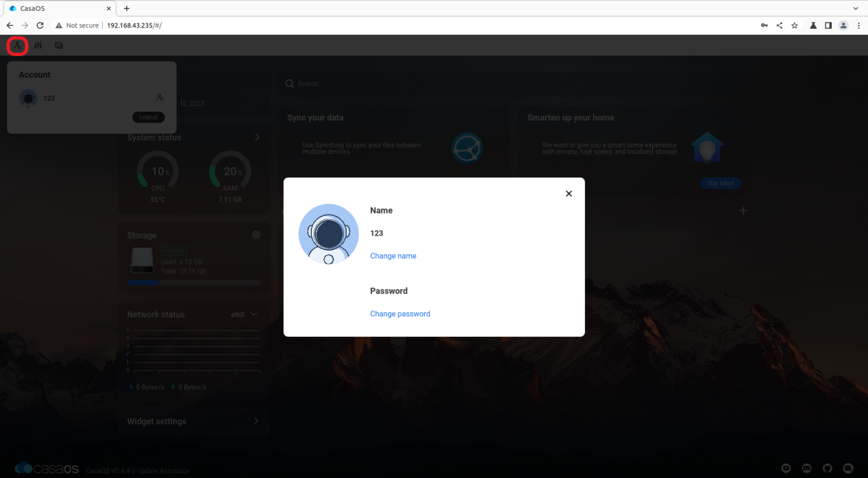The image size is (868, 478).
Task: Open the account icon in CasaOS top bar
Action: pyautogui.click(x=17, y=45)
